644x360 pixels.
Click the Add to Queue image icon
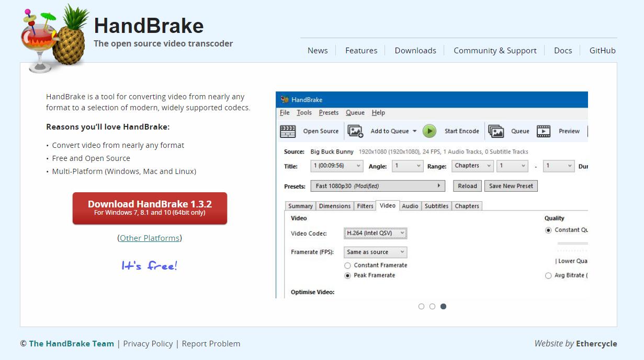[355, 131]
